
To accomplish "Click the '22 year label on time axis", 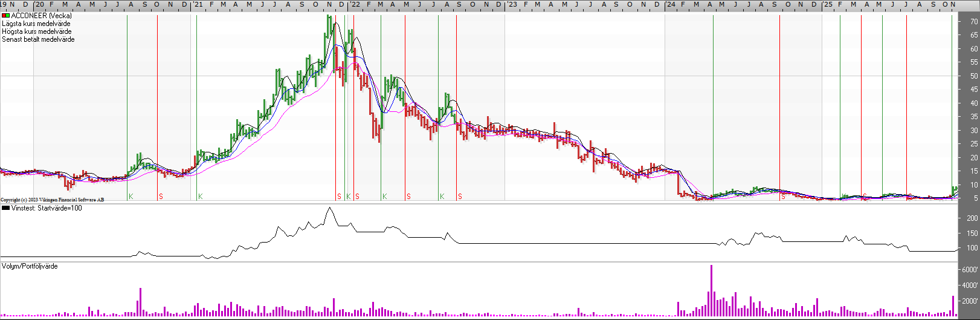I will (x=355, y=4).
